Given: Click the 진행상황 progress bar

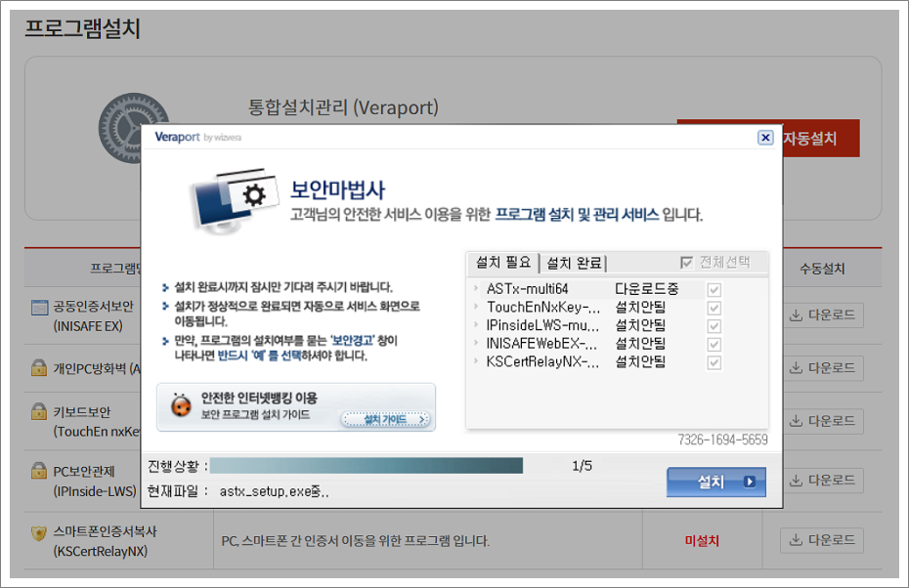Looking at the screenshot, I should [x=367, y=466].
